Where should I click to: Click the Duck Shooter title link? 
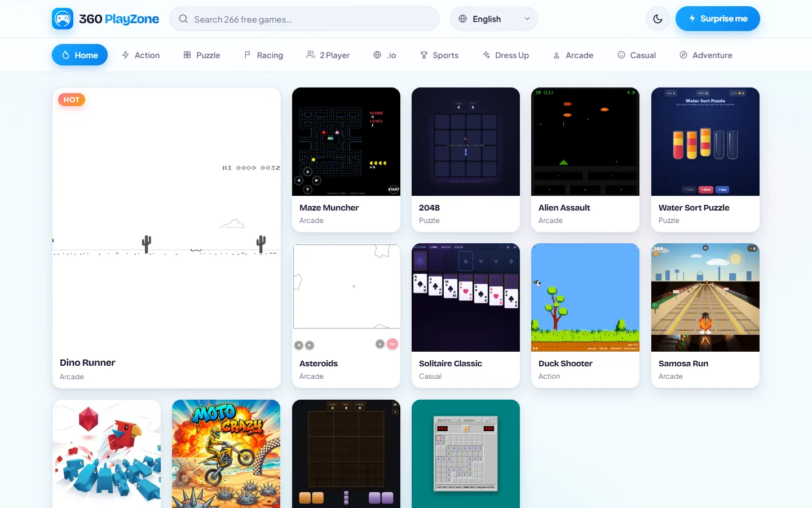566,364
